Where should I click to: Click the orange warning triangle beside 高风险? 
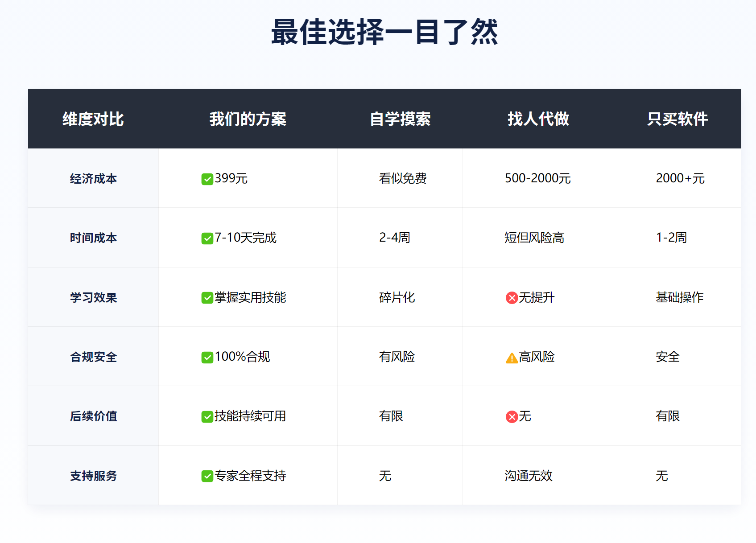click(x=512, y=358)
